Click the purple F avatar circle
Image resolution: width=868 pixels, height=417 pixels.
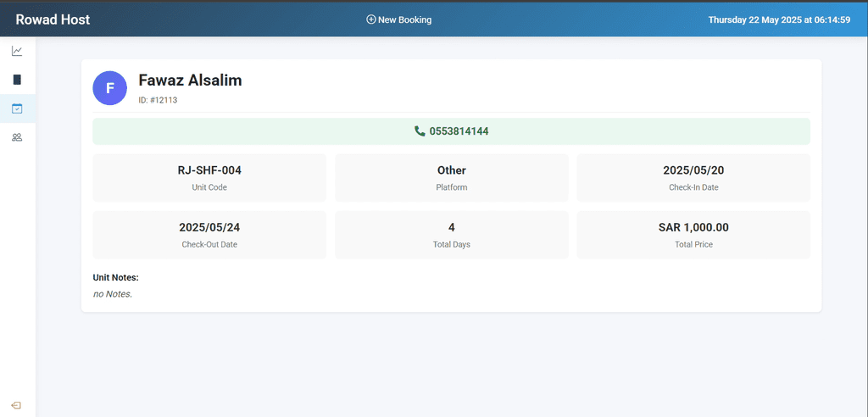point(109,88)
